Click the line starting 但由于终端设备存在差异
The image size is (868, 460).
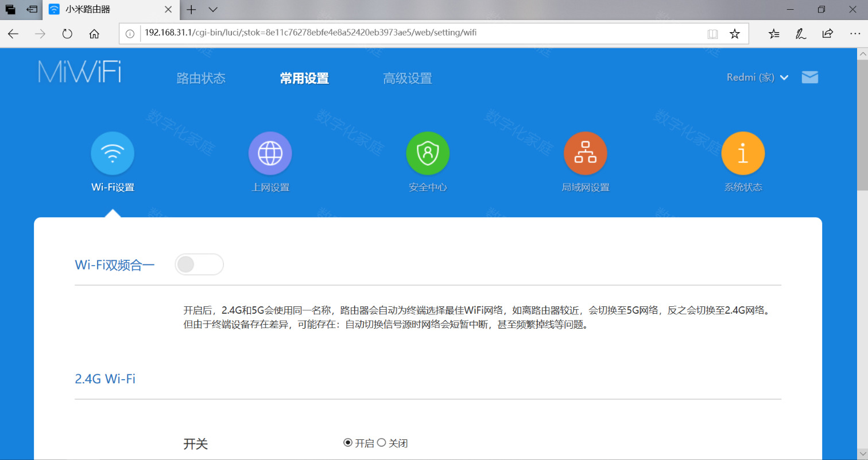386,325
